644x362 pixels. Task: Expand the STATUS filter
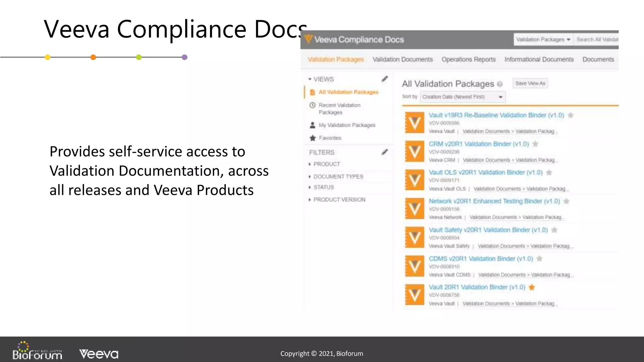point(310,187)
